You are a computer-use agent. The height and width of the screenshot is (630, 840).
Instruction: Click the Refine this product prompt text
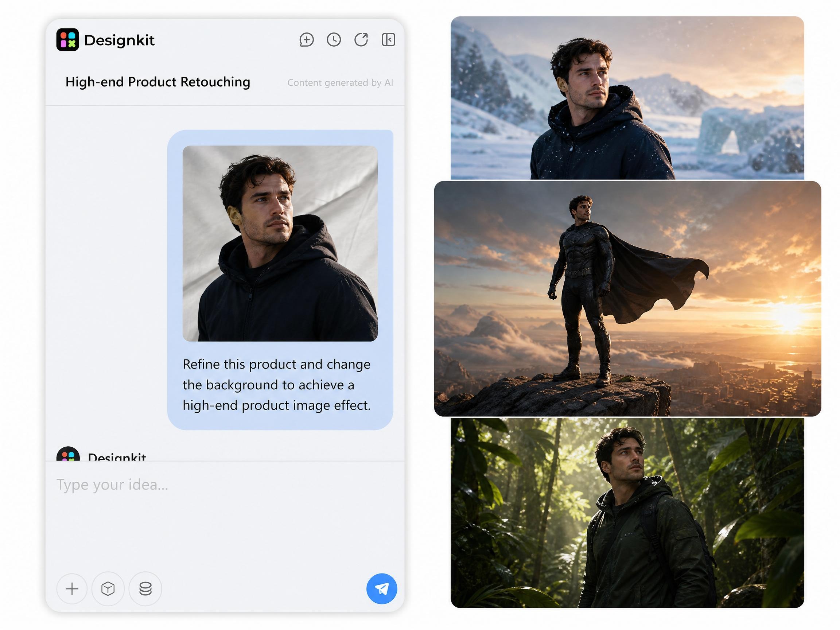pyautogui.click(x=277, y=385)
